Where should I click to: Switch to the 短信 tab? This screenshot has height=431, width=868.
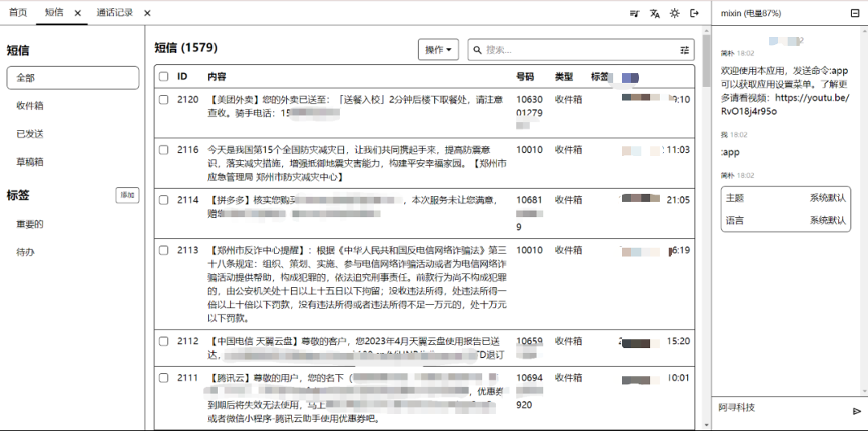click(55, 12)
